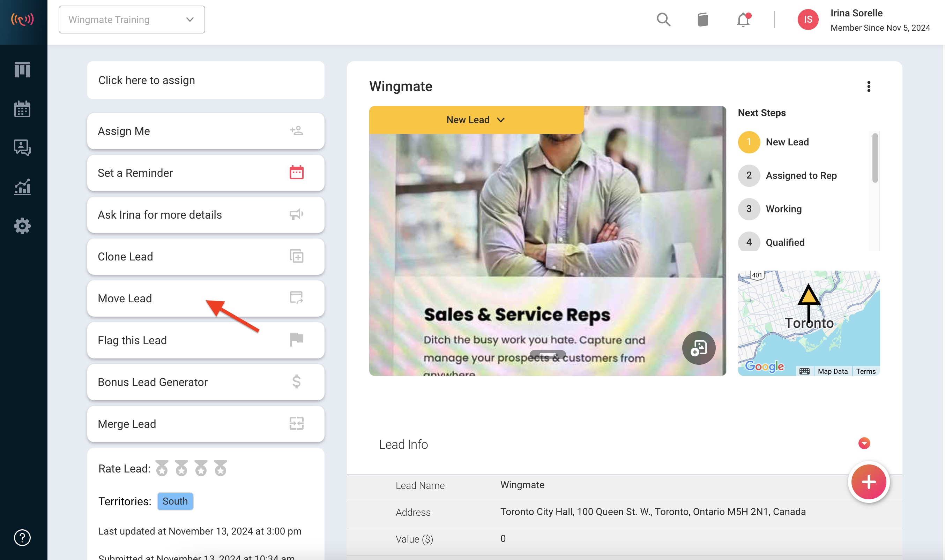
Task: Open help question mark icon
Action: click(22, 537)
